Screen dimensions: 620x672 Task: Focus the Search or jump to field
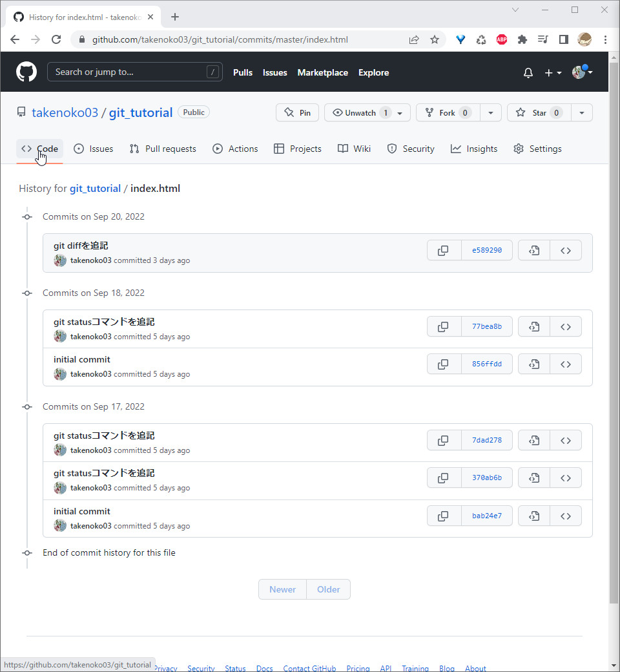point(134,72)
